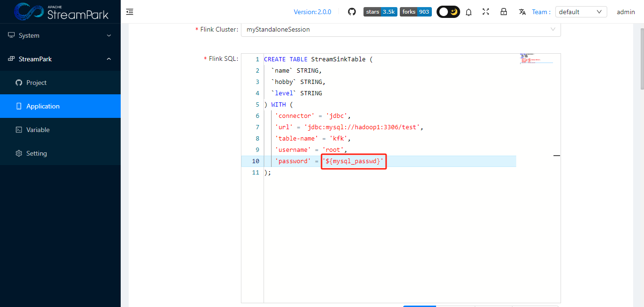Collapse the StreamPark menu section
The width and height of the screenshot is (644, 307).
coord(60,59)
